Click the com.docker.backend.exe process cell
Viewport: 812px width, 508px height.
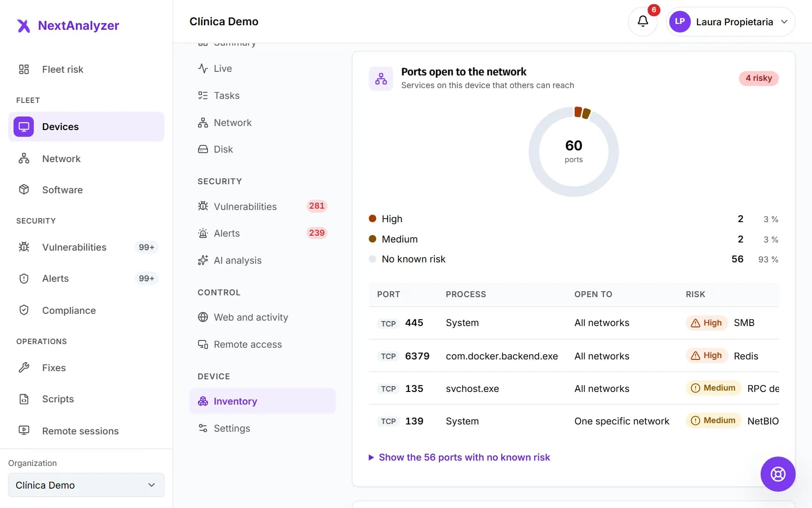(502, 356)
